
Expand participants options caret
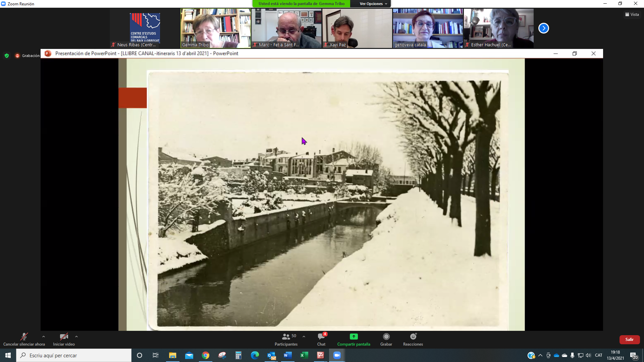tap(304, 337)
